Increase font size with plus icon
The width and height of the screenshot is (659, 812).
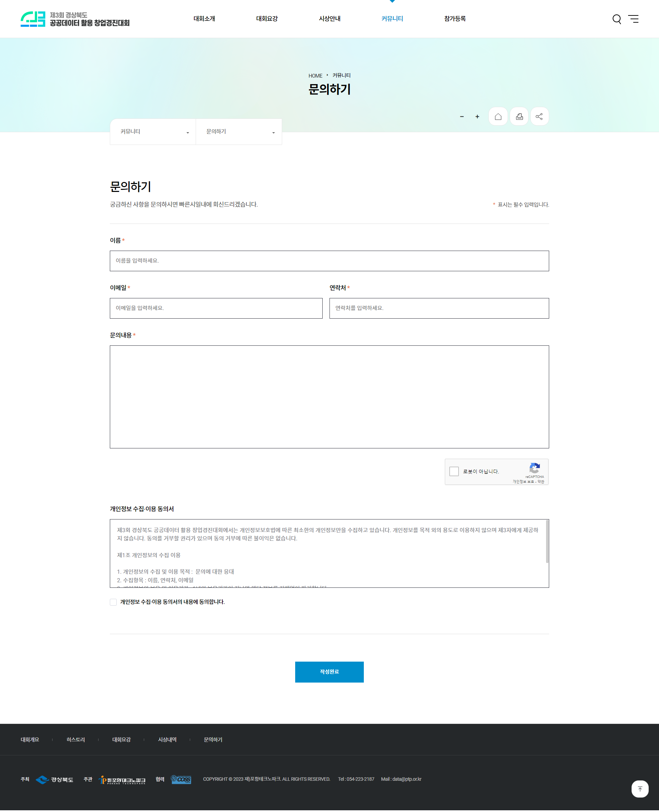click(x=477, y=117)
